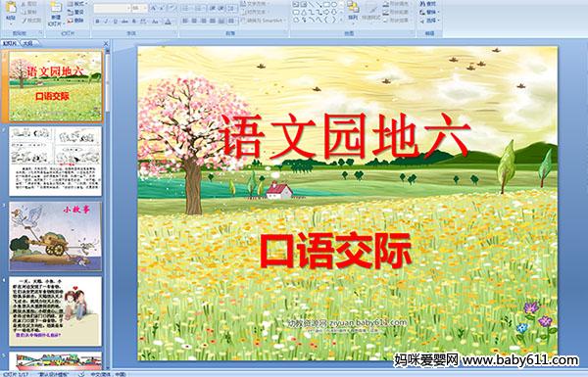Open the font size dropdown
Viewport: 588px width, 377px height.
[x=139, y=8]
